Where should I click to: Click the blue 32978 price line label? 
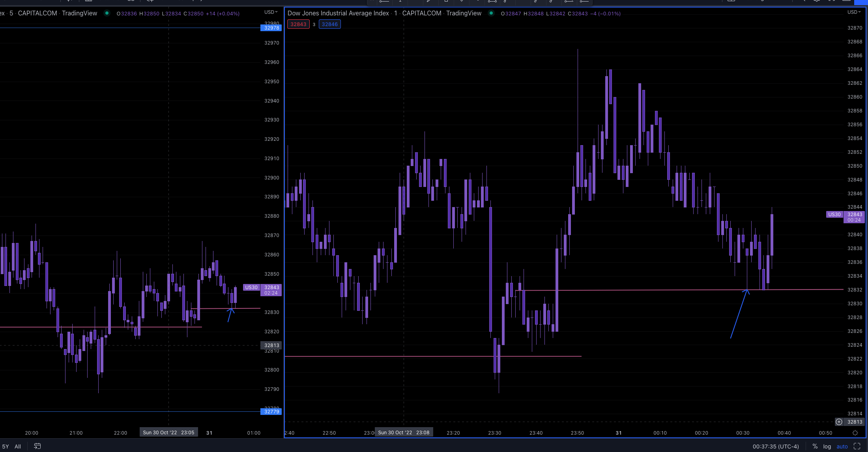pos(271,28)
